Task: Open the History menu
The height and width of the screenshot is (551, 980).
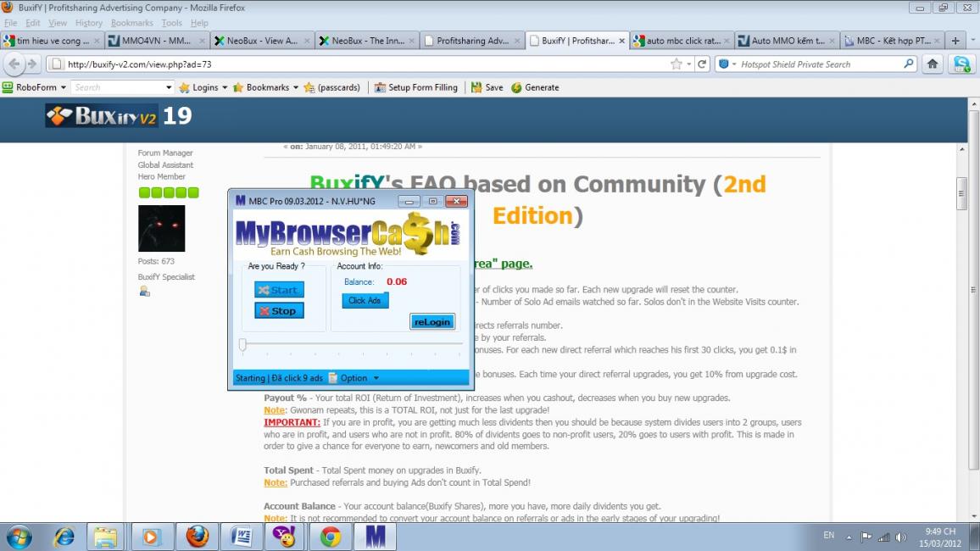Action: pos(89,23)
